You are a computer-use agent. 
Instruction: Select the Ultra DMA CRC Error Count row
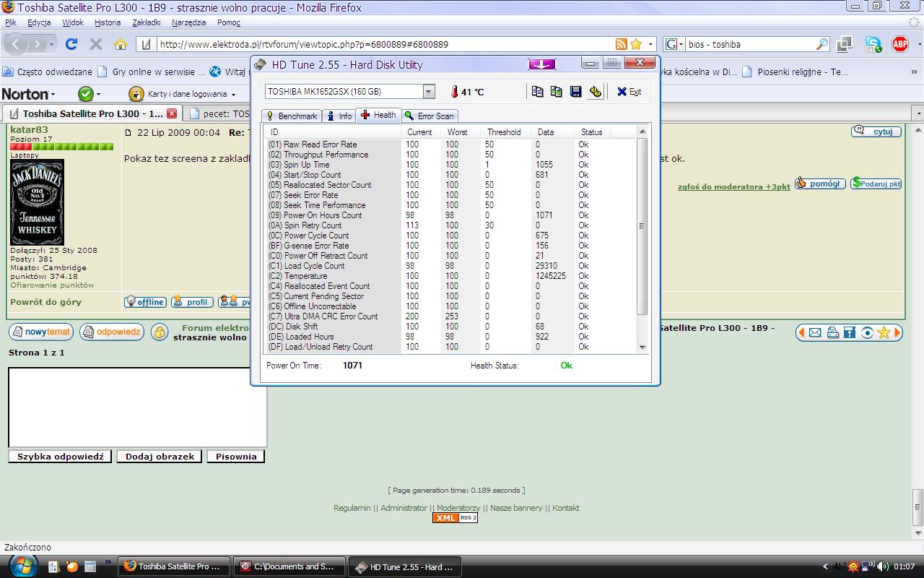tap(451, 316)
